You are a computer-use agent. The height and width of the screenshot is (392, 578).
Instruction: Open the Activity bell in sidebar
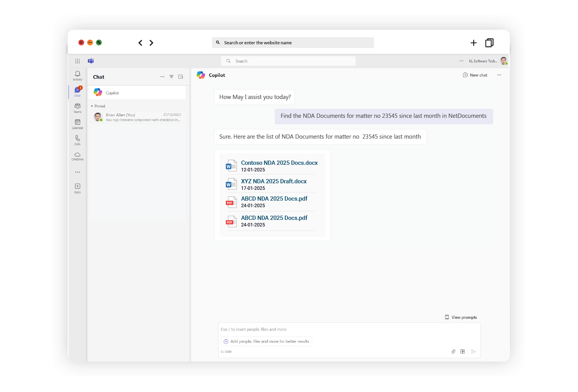click(x=77, y=75)
